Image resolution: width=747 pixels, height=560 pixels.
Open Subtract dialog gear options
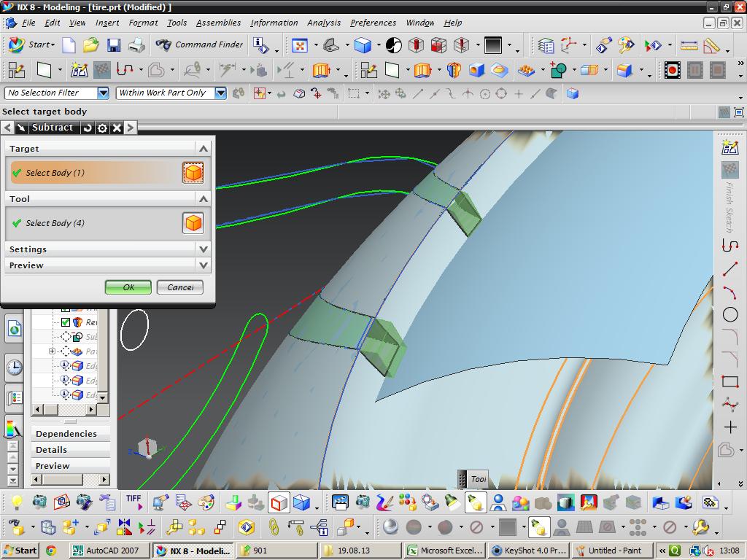point(102,128)
